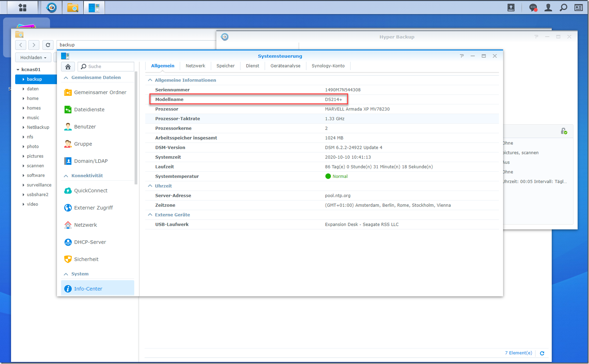
Task: Open the DSM main menu icon
Action: pyautogui.click(x=22, y=7)
